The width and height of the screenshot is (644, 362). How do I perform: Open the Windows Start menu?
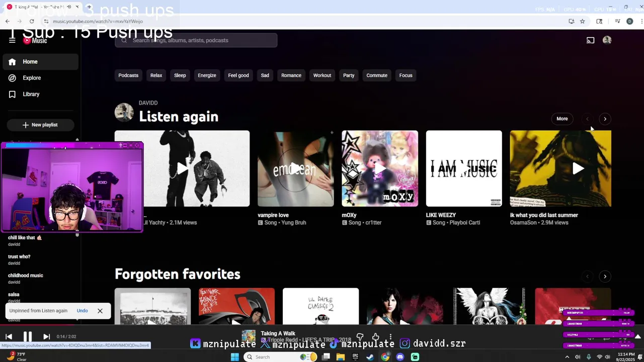click(234, 357)
